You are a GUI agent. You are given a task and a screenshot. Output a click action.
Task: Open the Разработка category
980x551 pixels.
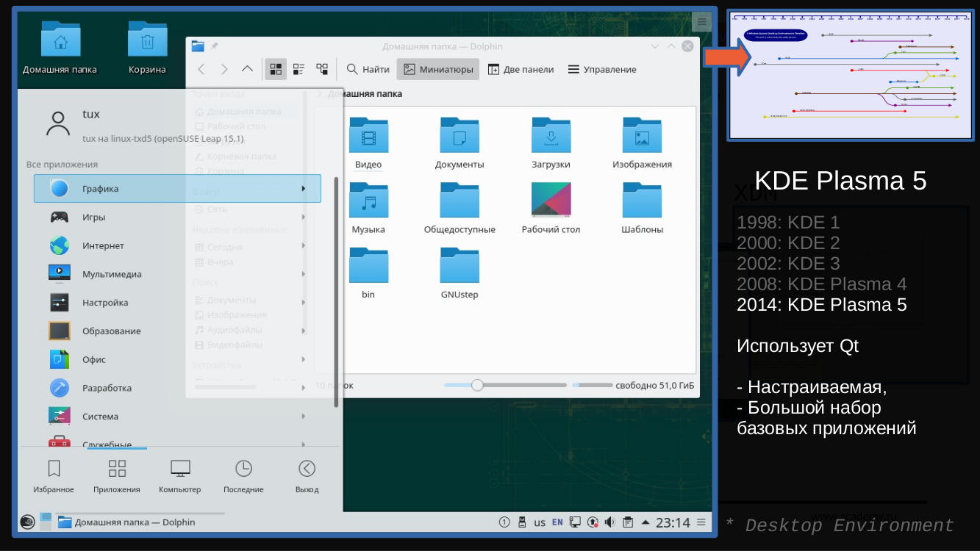coord(177,388)
